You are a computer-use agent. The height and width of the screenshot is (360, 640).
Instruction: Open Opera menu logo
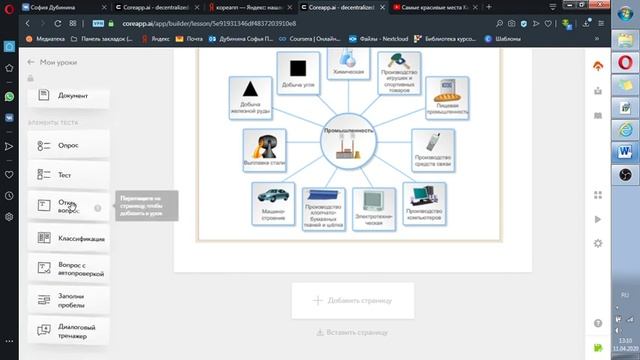coord(9,9)
